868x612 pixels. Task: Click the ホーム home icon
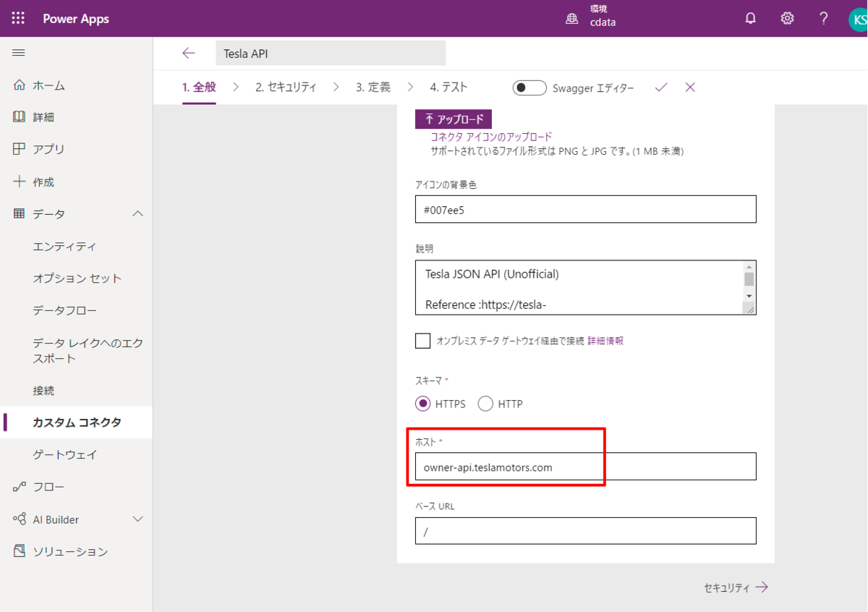pyautogui.click(x=20, y=85)
